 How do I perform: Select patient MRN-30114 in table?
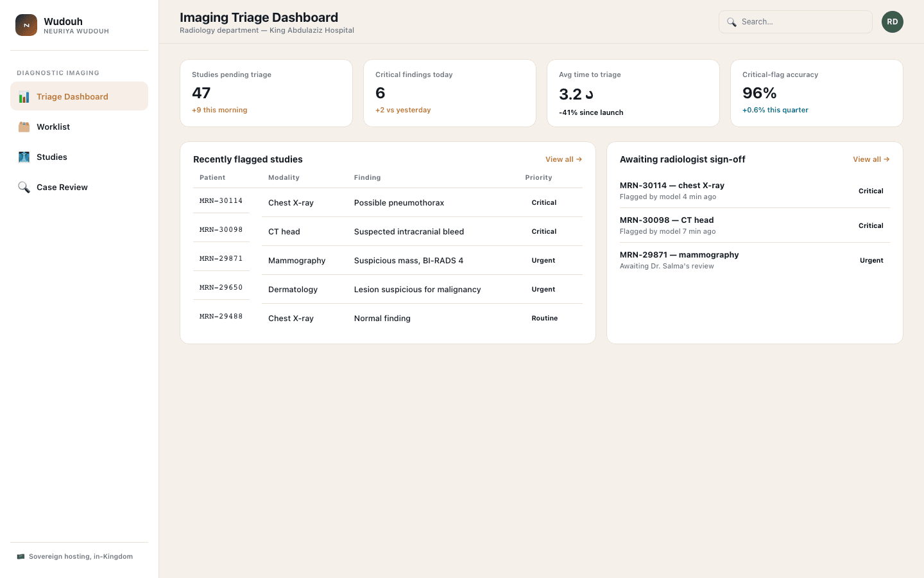tap(221, 201)
